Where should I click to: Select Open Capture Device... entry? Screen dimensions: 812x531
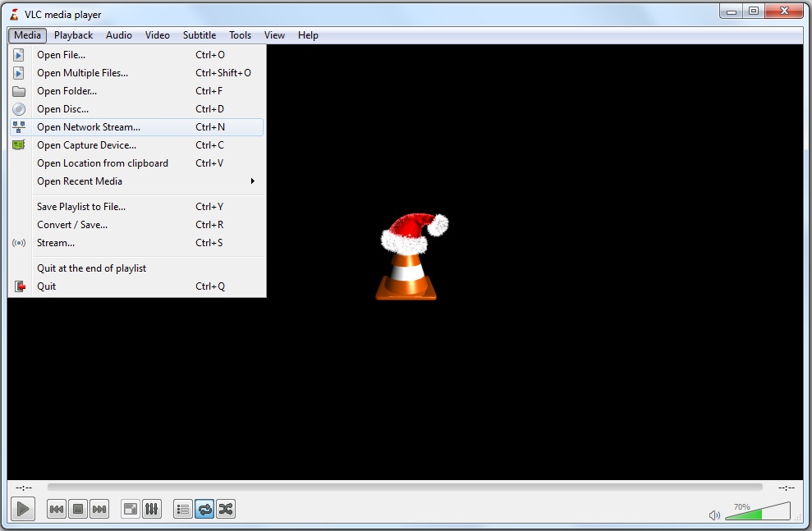point(137,145)
